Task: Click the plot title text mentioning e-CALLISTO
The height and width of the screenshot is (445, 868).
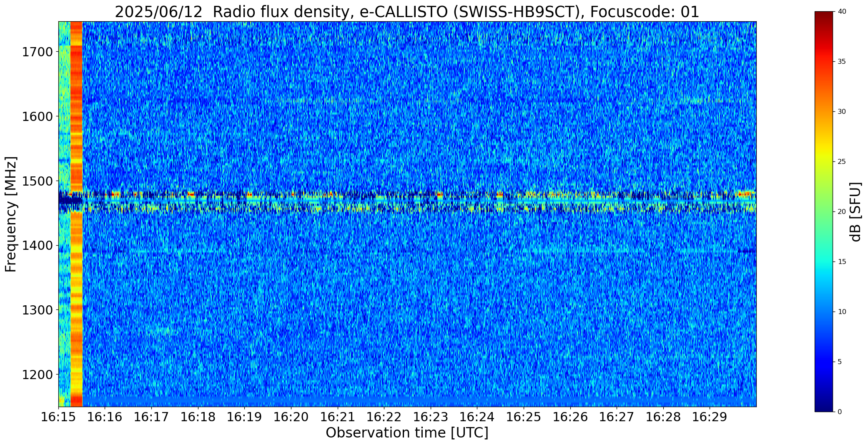Action: click(x=407, y=12)
